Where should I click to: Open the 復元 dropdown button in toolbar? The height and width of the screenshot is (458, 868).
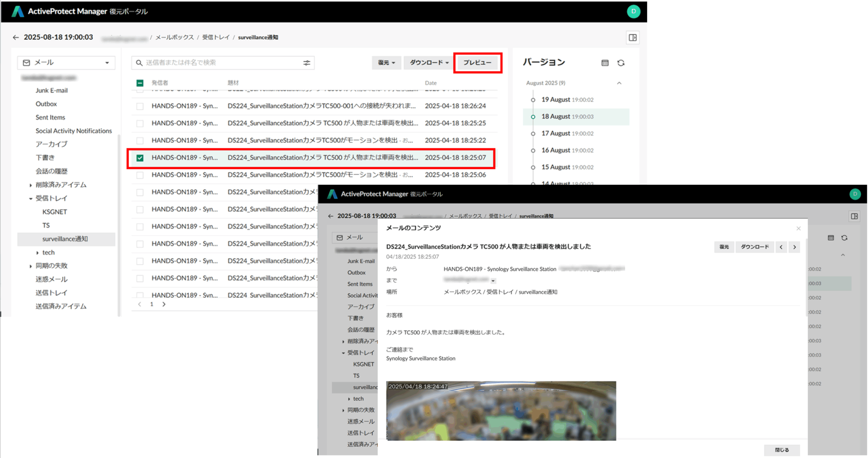[x=386, y=63]
